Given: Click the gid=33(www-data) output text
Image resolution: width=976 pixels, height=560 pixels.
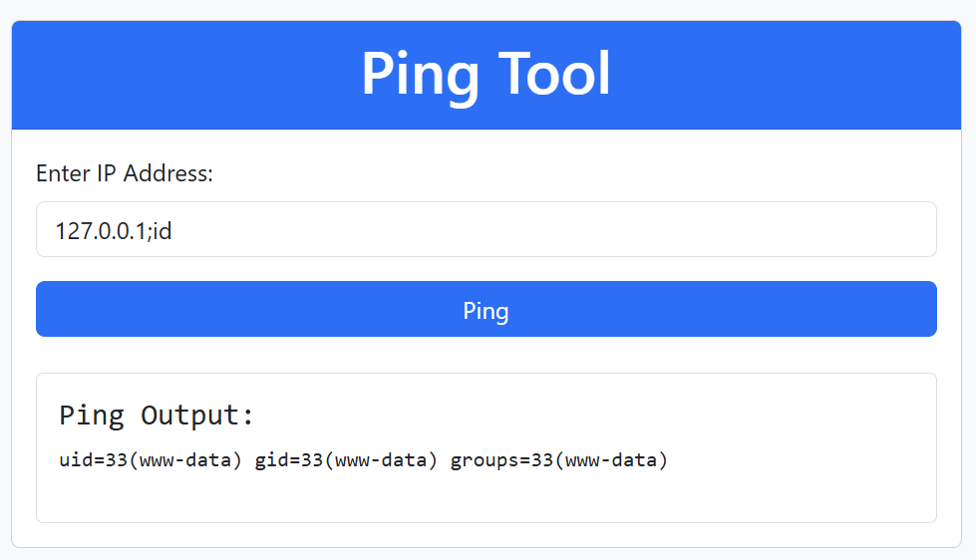Looking at the screenshot, I should tap(346, 460).
